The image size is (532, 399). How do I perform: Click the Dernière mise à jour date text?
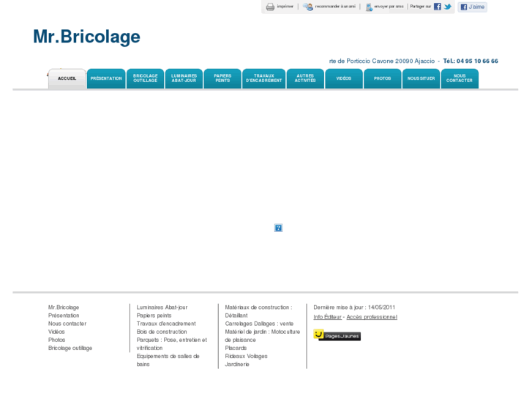tap(354, 307)
